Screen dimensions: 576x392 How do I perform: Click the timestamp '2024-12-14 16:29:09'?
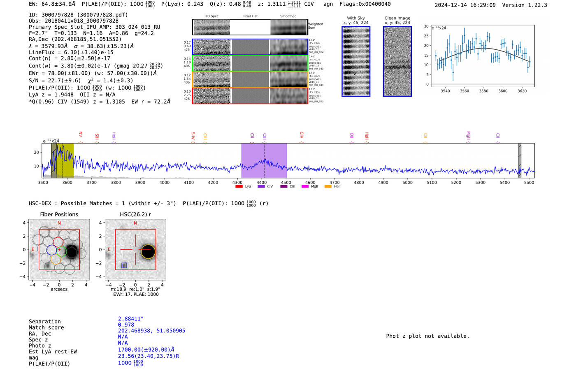465,5
